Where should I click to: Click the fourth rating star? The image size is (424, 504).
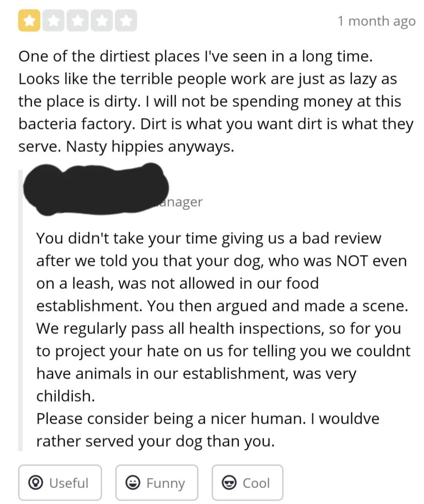coord(102,22)
